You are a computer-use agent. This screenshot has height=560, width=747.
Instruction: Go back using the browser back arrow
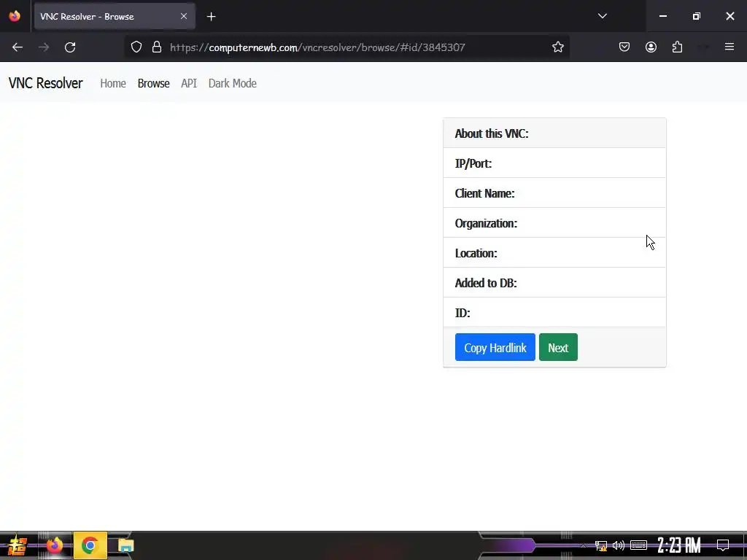coord(18,47)
